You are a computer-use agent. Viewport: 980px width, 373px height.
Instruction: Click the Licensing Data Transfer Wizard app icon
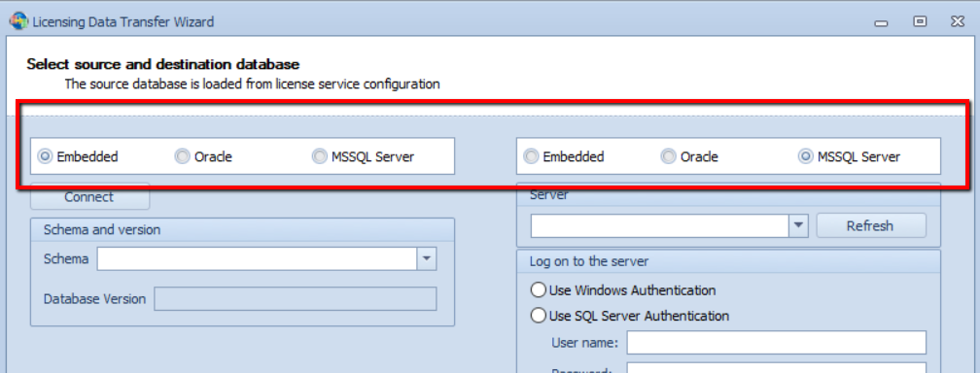[18, 21]
